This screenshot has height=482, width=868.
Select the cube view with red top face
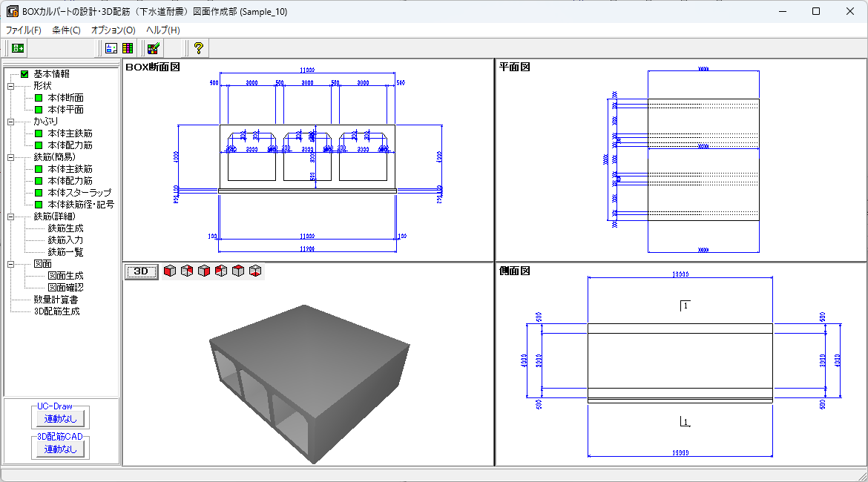pos(238,271)
